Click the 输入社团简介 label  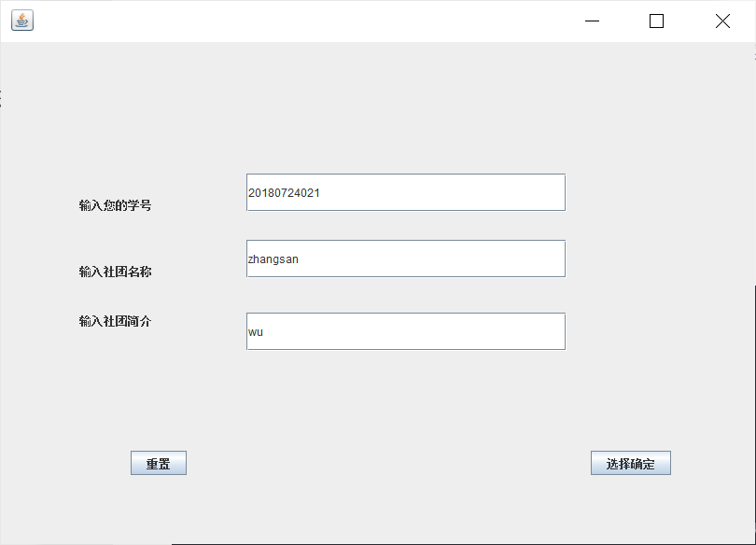(114, 321)
